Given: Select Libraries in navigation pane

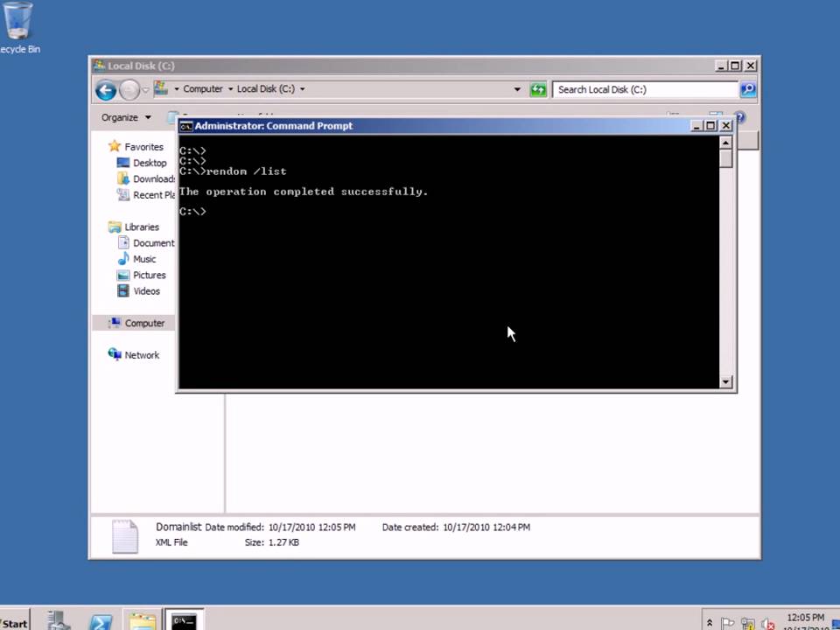Looking at the screenshot, I should [142, 227].
